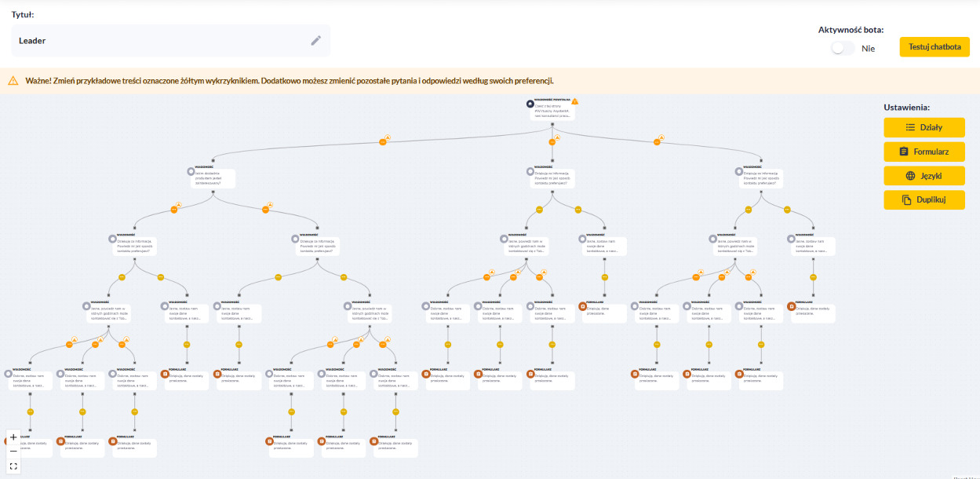Viewport: 980px width, 479px height.
Task: Click the clipboard icon in Formularz button
Action: 904,152
